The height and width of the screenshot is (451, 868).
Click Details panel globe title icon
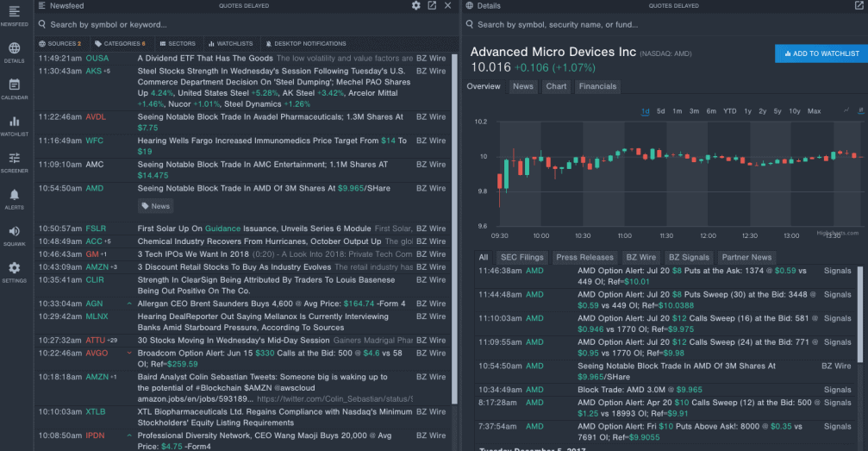[x=470, y=5]
